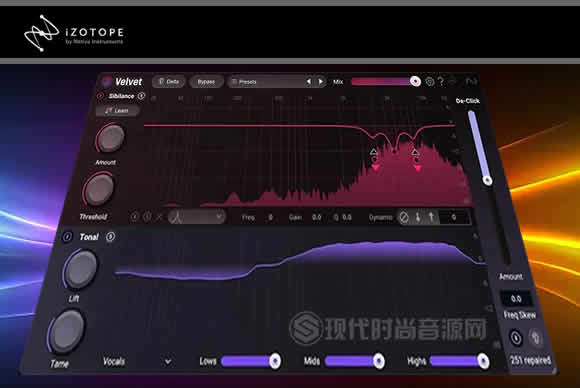
Task: Go to the next preset arrow
Action: tap(320, 82)
